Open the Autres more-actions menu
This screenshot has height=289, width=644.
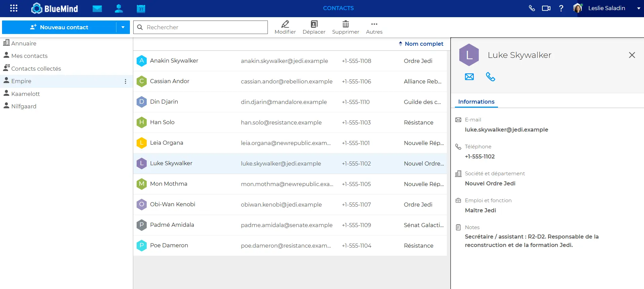point(374,27)
